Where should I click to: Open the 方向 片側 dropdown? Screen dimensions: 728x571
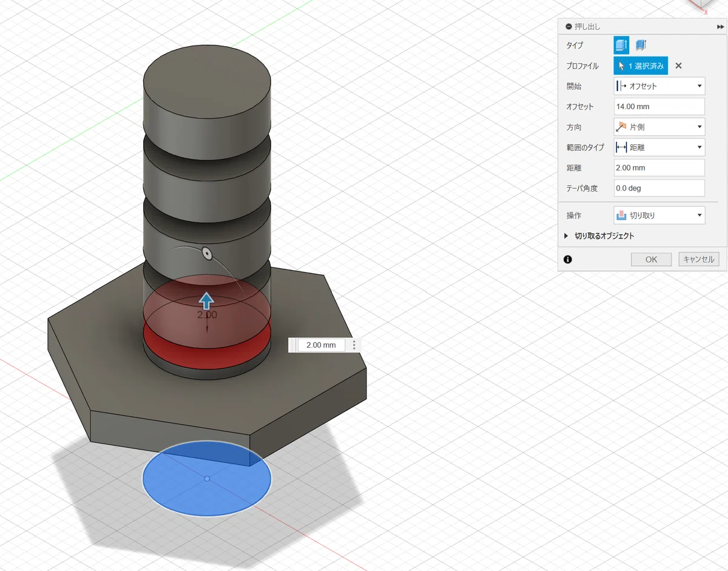click(659, 127)
